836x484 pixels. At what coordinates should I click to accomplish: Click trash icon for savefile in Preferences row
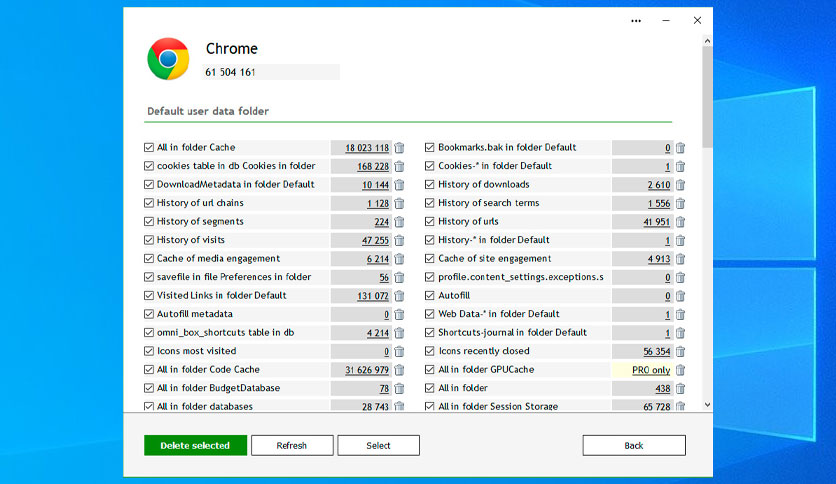point(399,277)
